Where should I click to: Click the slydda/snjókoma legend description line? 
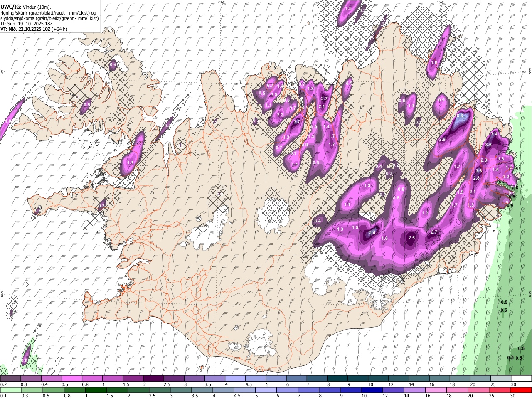[49, 18]
